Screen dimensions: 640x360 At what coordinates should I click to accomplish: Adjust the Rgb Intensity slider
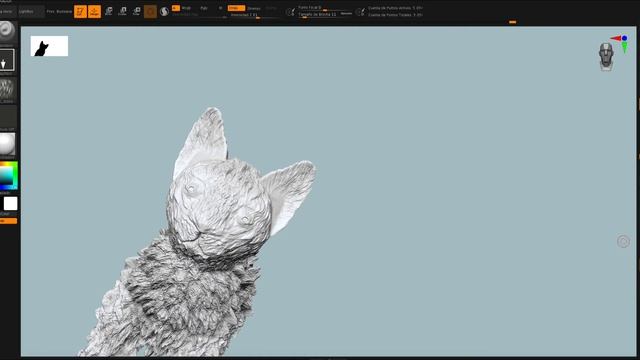199,15
